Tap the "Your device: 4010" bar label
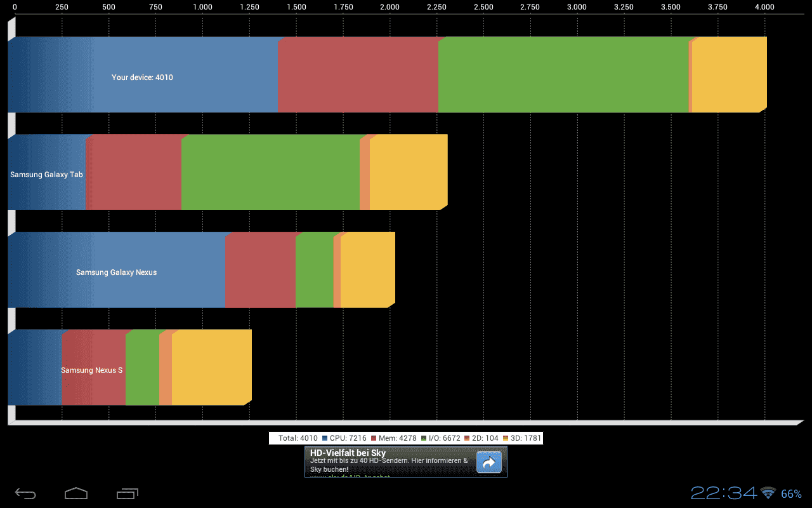812x508 pixels. [142, 77]
